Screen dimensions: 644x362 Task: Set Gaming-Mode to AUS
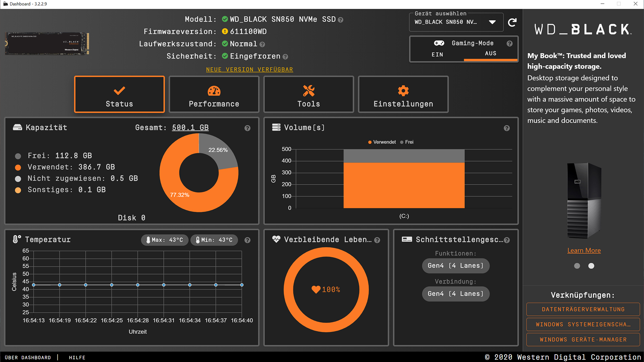click(491, 53)
